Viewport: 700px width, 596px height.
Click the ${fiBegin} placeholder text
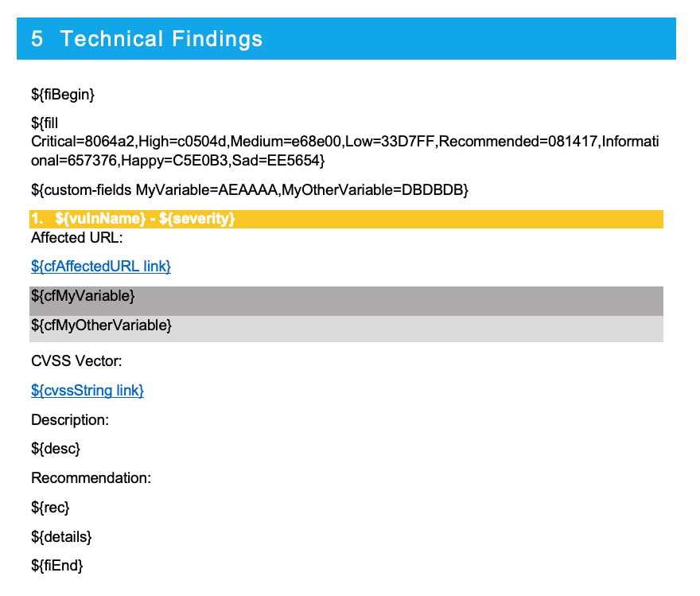pos(63,95)
